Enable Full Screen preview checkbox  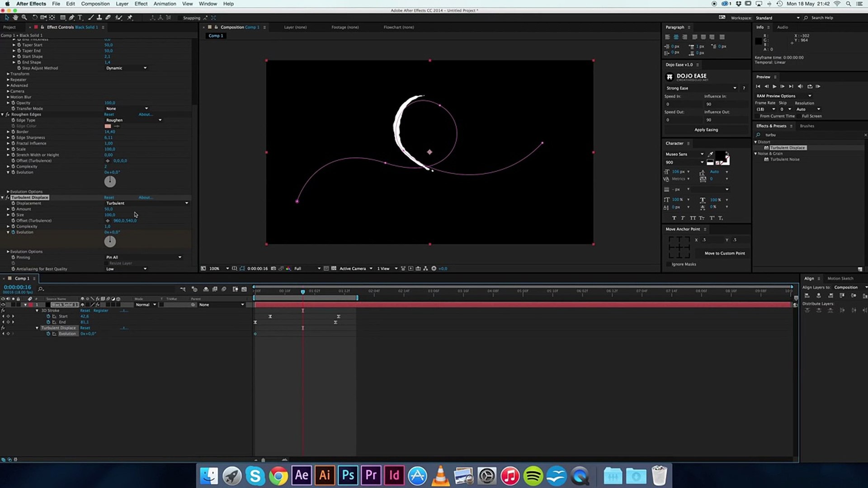799,116
